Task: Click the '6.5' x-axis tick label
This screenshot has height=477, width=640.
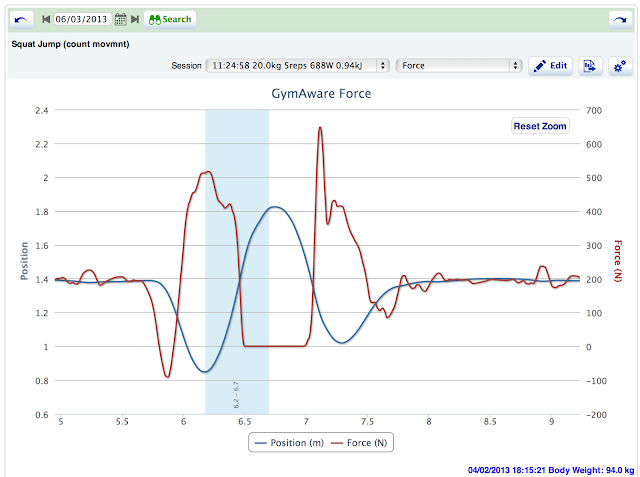Action: [244, 422]
